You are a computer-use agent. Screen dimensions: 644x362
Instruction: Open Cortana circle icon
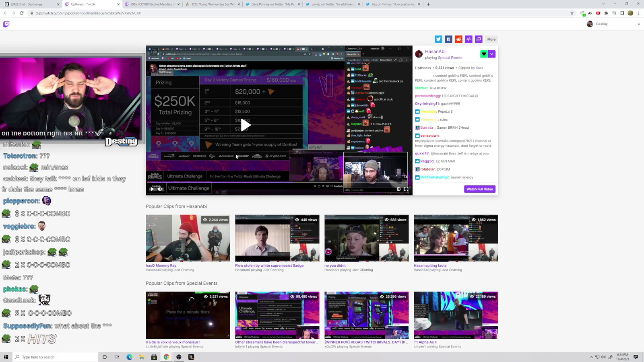point(104,357)
